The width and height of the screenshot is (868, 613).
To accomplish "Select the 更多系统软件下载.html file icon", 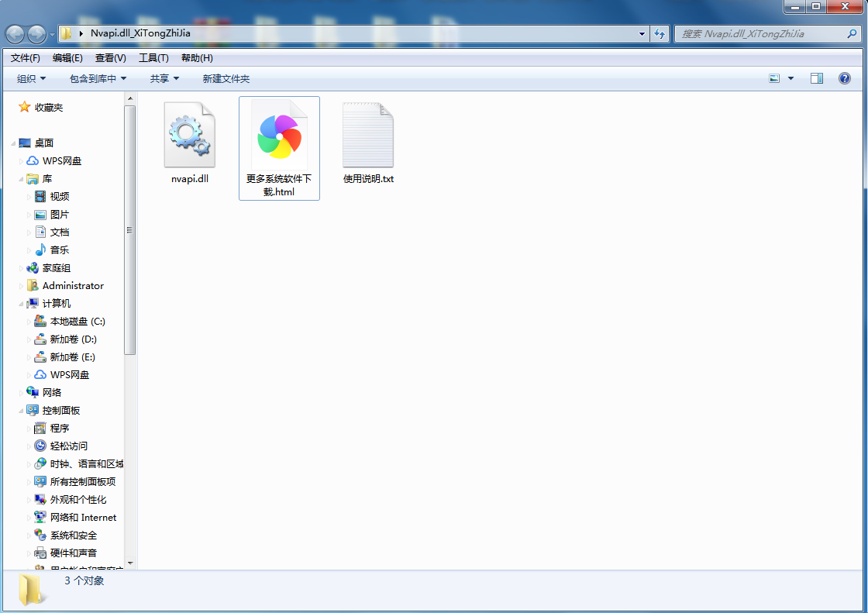I will (279, 135).
